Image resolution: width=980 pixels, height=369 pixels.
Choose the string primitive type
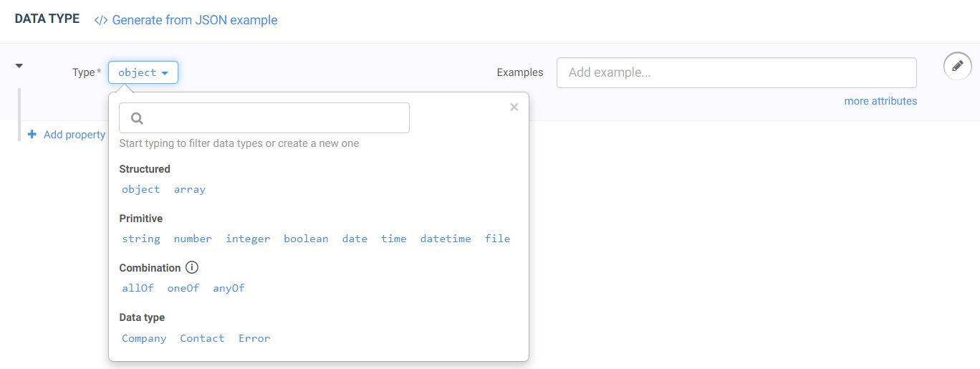pos(141,239)
